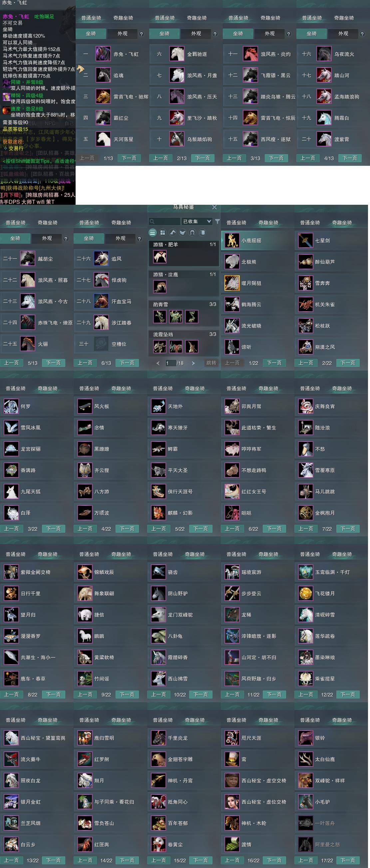370x868 pixels.
Task: Filter harness by saddle icon
Action: [182, 232]
